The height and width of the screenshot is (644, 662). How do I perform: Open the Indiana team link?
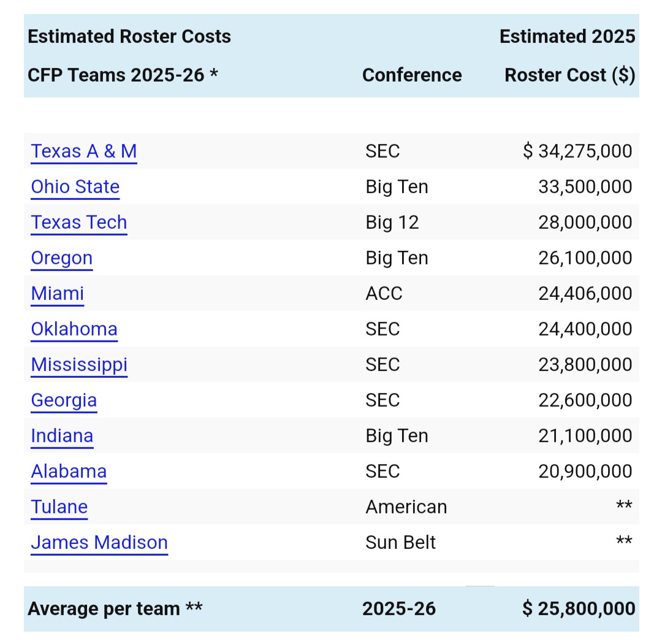click(62, 436)
